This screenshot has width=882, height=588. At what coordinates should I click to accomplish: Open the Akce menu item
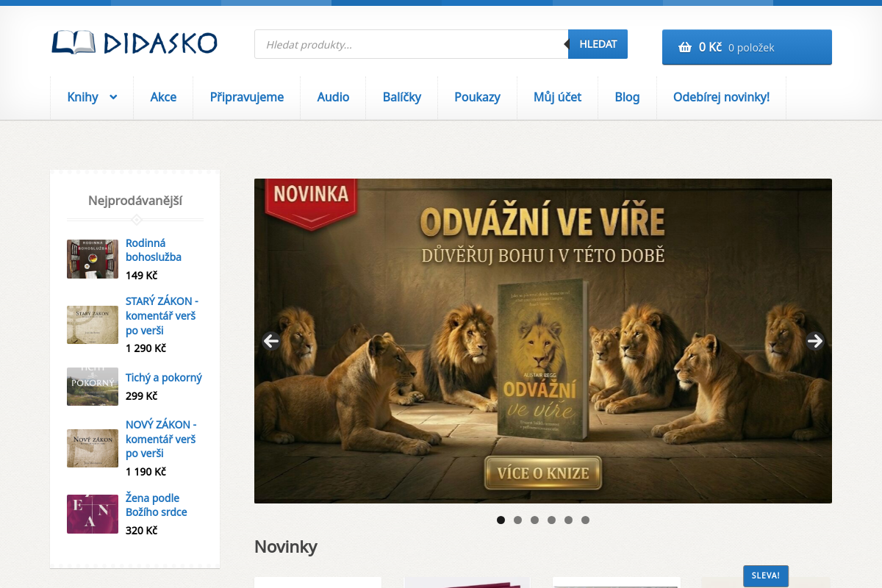pyautogui.click(x=163, y=97)
